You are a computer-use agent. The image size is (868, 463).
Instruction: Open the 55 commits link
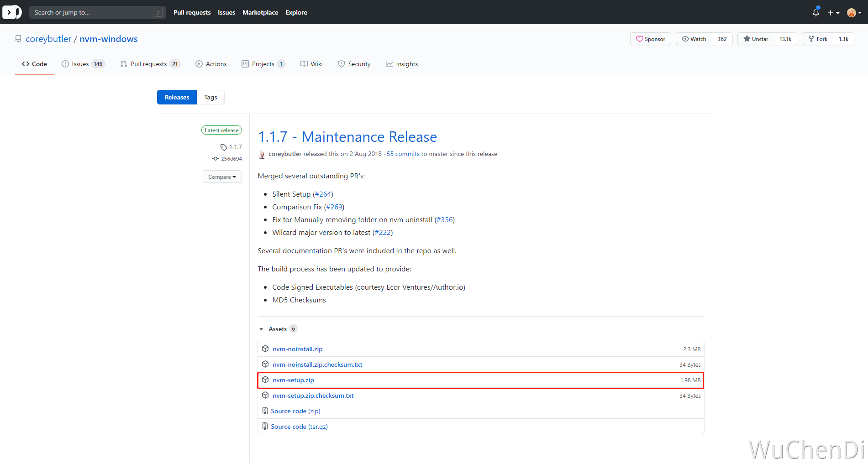click(403, 154)
